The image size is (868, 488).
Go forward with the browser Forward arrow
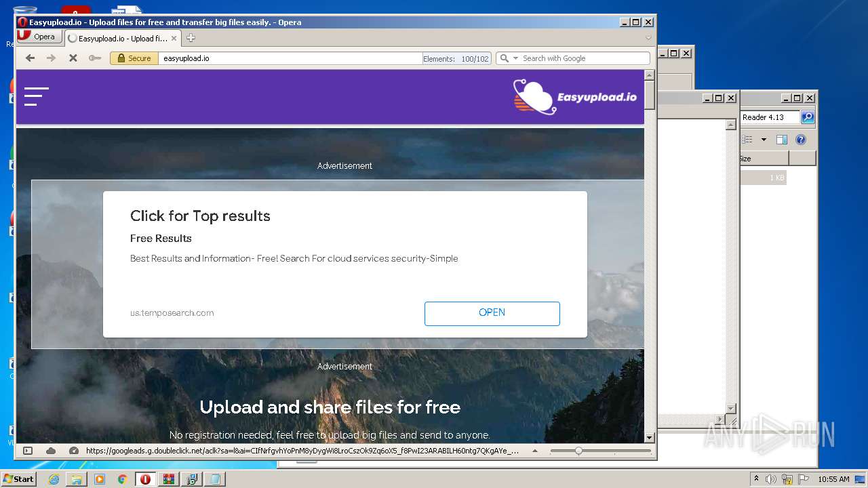51,58
